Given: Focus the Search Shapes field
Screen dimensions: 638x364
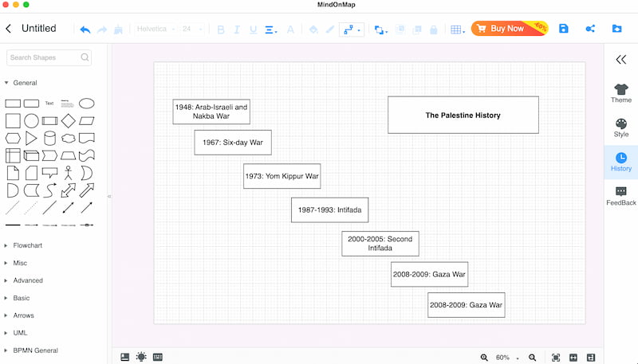Looking at the screenshot, I should point(49,57).
